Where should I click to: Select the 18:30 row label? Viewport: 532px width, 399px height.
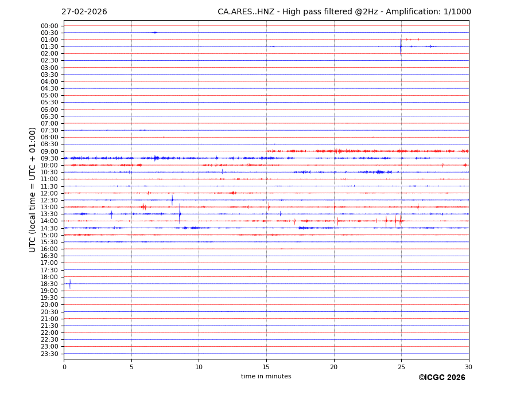[49, 284]
